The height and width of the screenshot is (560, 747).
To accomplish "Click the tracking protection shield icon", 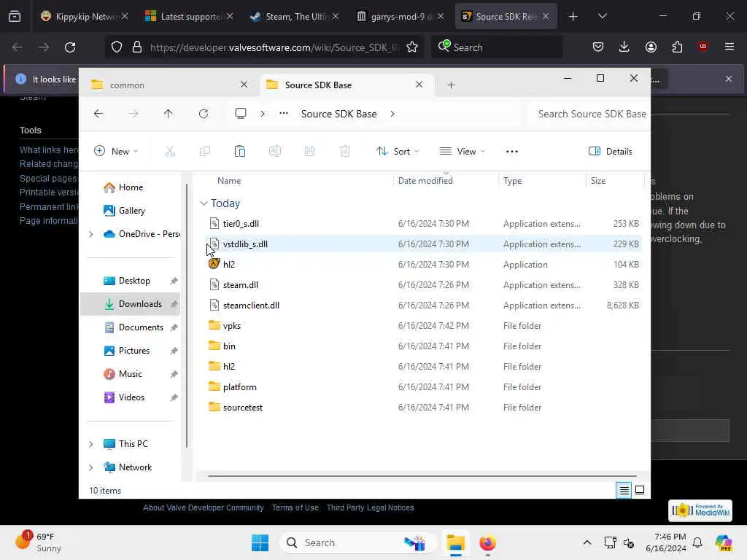I will pyautogui.click(x=117, y=47).
